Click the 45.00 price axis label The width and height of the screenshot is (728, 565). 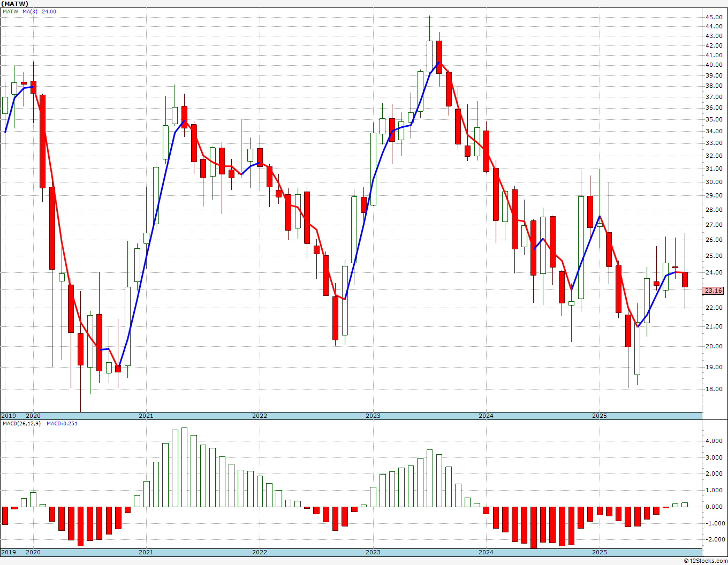[713, 17]
